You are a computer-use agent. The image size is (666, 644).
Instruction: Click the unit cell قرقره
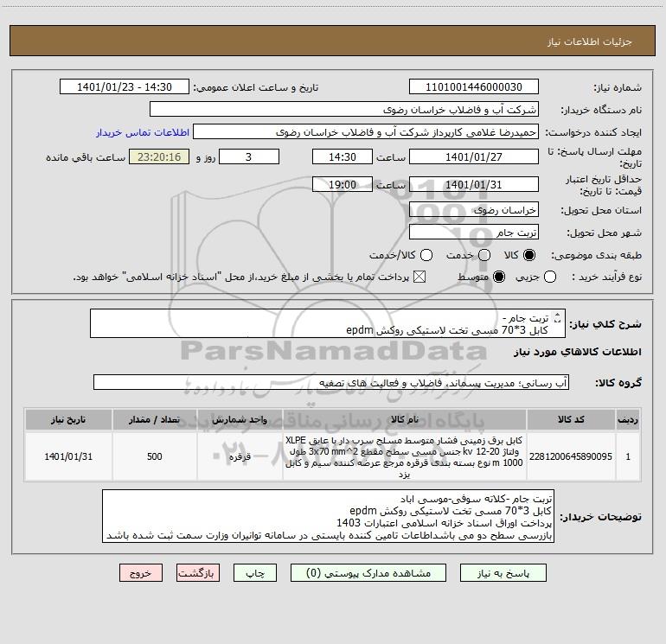[x=240, y=456]
